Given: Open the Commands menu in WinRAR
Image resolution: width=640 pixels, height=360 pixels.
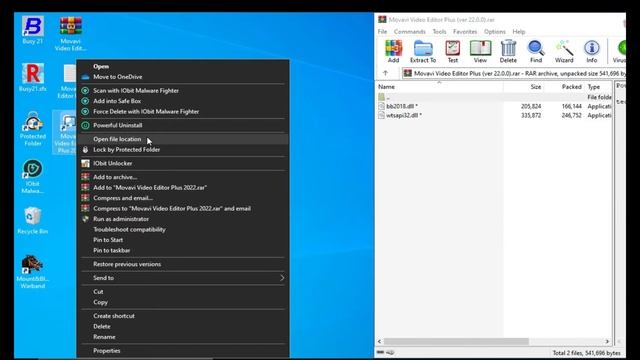Looking at the screenshot, I should point(409,31).
